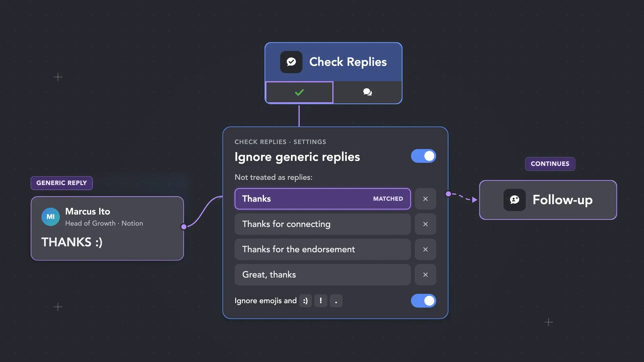The height and width of the screenshot is (362, 644).
Task: Click the "!" ignored symbol chip
Action: point(321,301)
